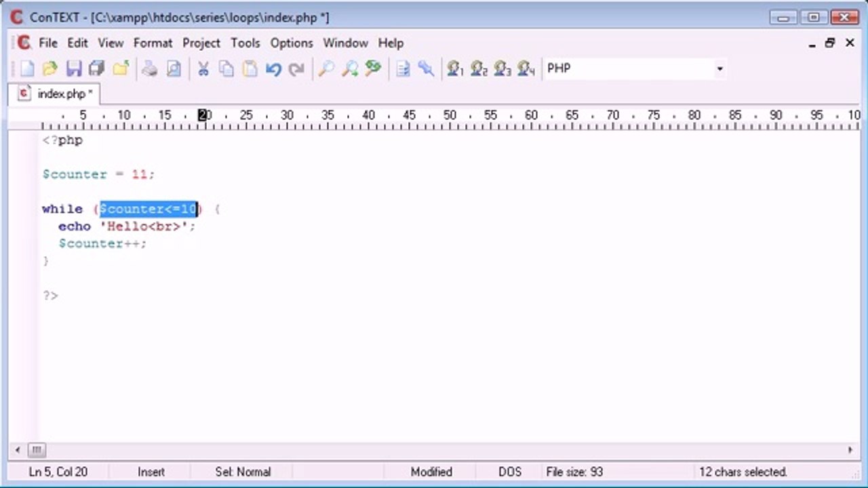Close the inner index.php document
The width and height of the screenshot is (868, 488).
(850, 43)
